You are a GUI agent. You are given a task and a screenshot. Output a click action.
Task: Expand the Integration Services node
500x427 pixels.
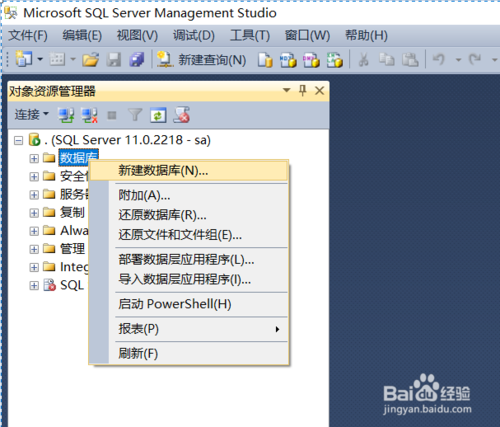[34, 267]
